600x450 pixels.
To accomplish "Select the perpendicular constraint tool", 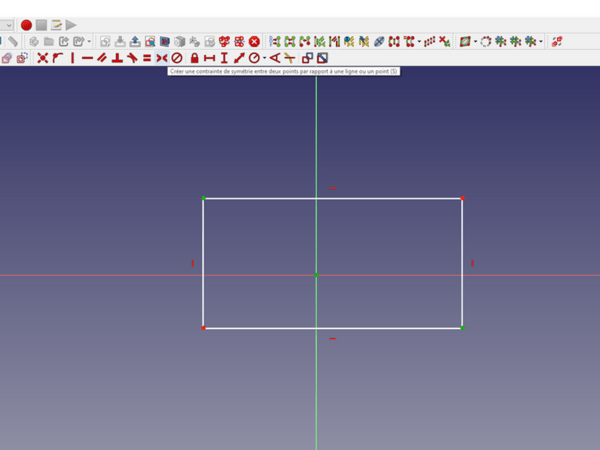I will [117, 59].
